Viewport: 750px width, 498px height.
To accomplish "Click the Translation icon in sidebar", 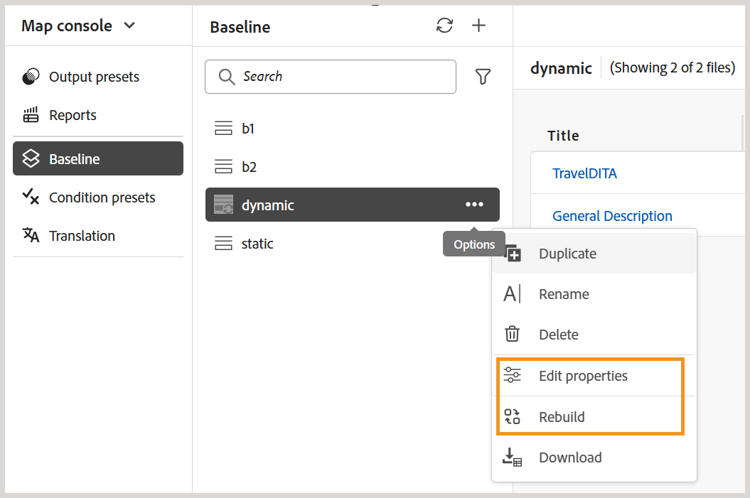I will coord(31,236).
